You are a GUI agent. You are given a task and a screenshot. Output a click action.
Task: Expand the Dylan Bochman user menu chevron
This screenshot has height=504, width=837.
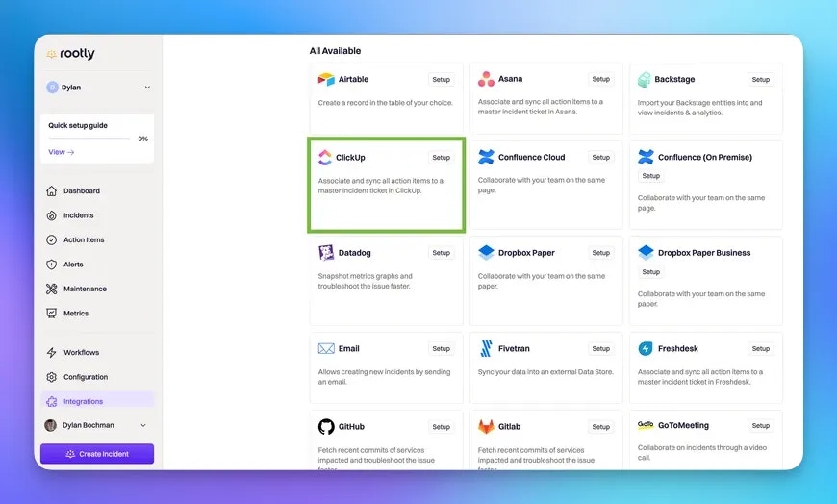pos(143,425)
